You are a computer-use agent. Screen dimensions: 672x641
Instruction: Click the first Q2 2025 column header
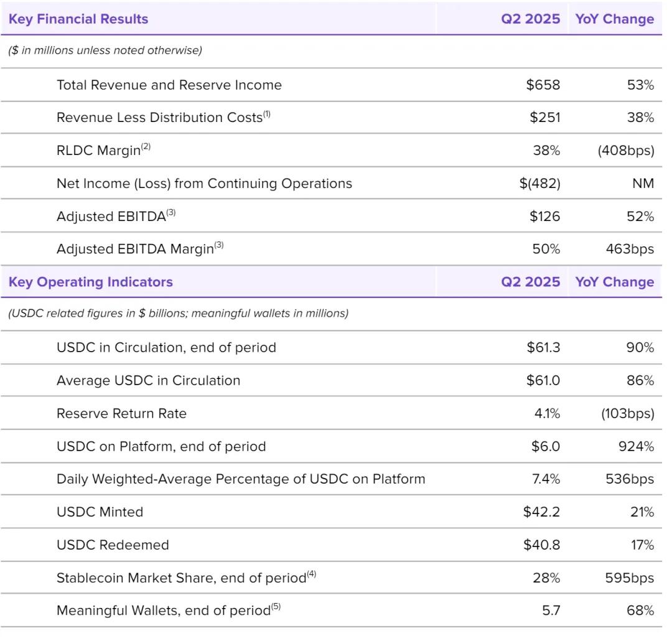531,19
